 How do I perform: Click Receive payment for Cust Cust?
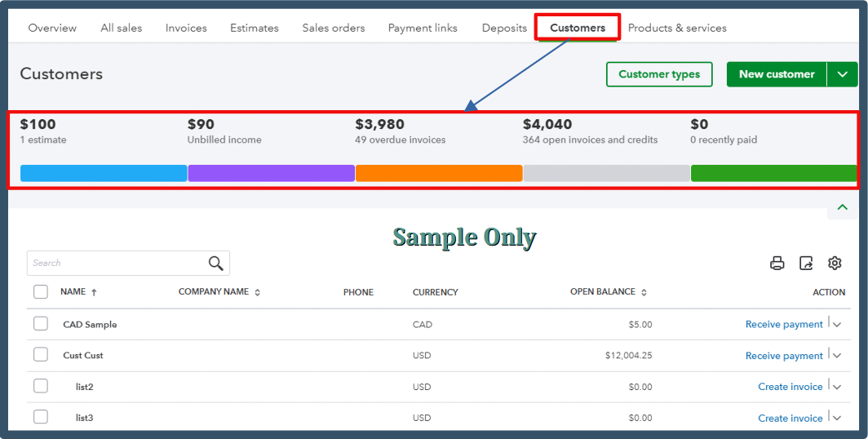[x=784, y=356]
